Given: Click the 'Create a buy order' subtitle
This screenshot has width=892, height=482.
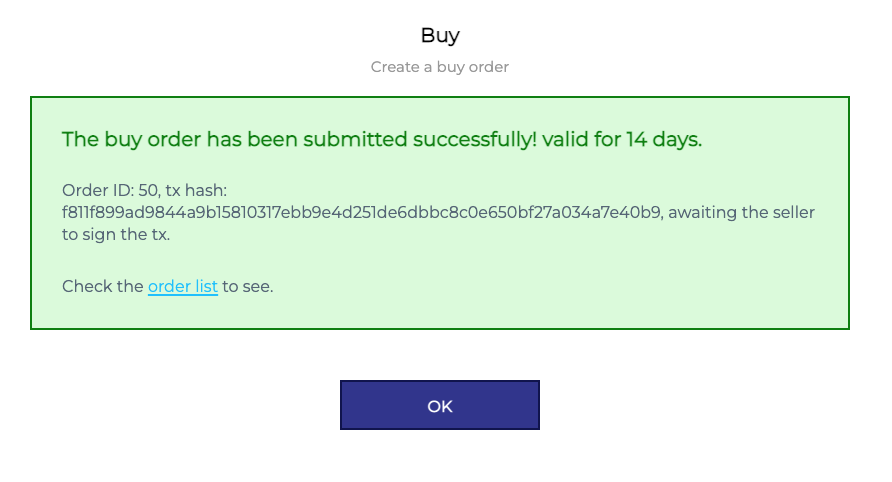Looking at the screenshot, I should [440, 67].
